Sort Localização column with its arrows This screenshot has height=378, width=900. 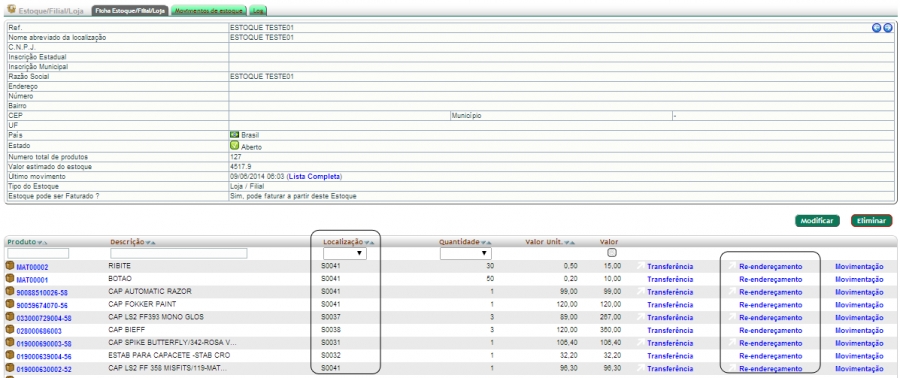pyautogui.click(x=369, y=243)
